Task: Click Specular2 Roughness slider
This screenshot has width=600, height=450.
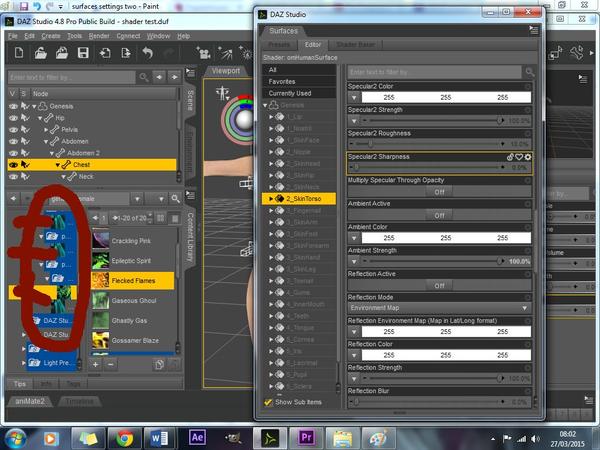Action: pos(429,144)
